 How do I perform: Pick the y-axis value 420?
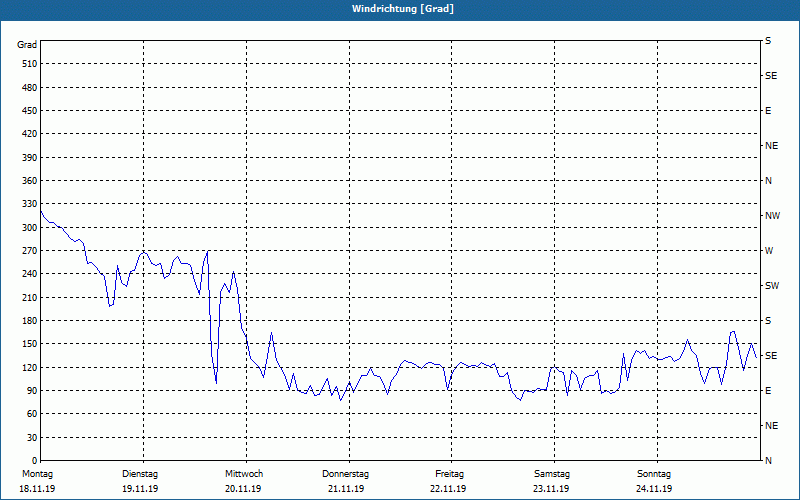(29, 134)
